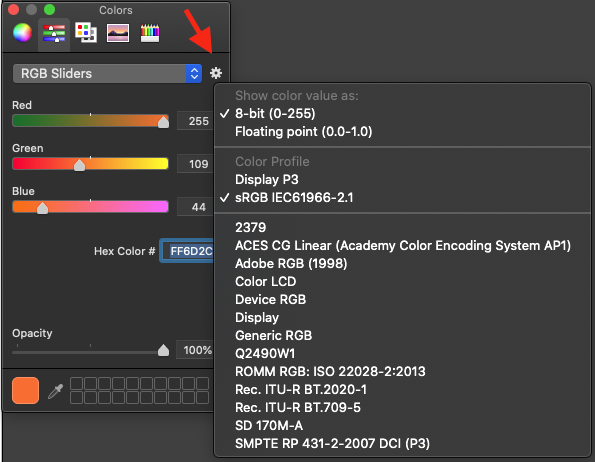Click the first empty saved-swatch cell
Image resolution: width=595 pixels, height=462 pixels.
[x=77, y=383]
